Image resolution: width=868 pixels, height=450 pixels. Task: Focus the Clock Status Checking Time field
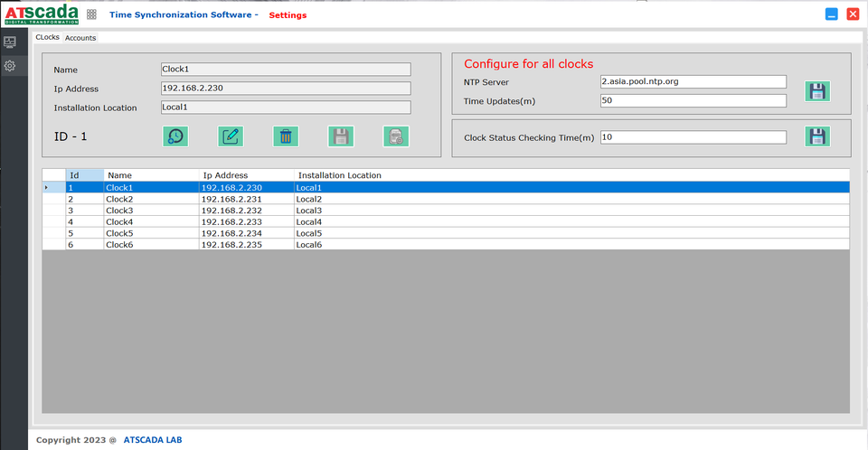point(693,137)
